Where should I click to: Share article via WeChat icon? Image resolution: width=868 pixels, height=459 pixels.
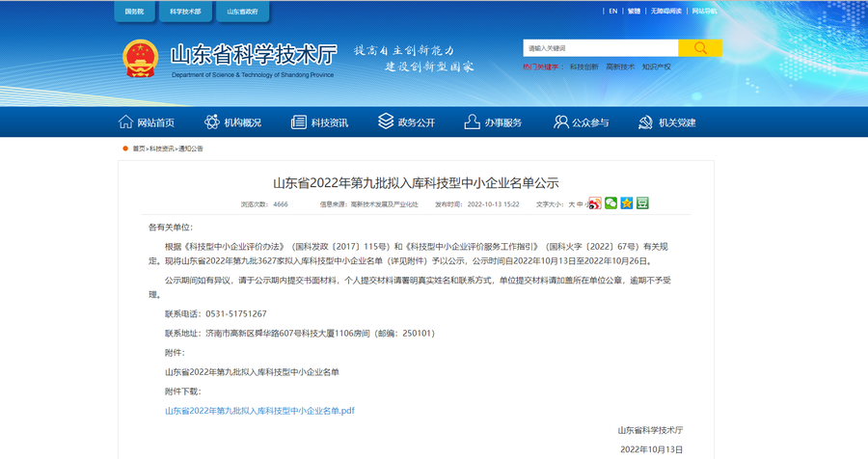610,203
